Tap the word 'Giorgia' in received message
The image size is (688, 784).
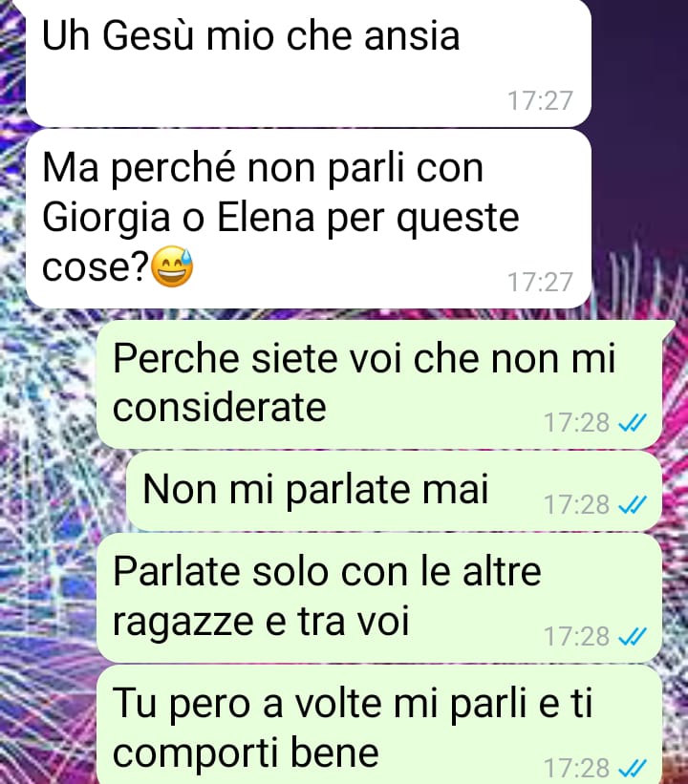click(106, 219)
